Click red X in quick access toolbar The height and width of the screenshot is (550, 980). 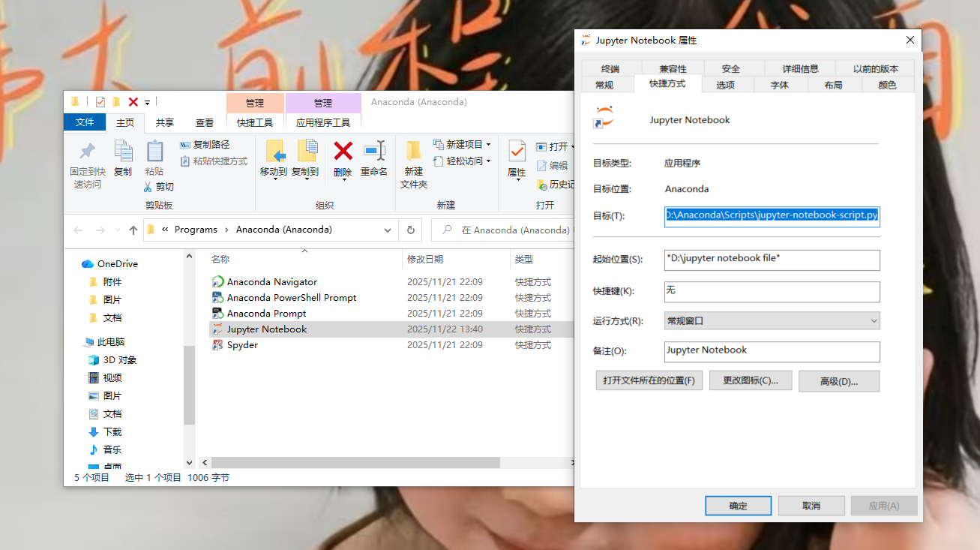coord(133,102)
